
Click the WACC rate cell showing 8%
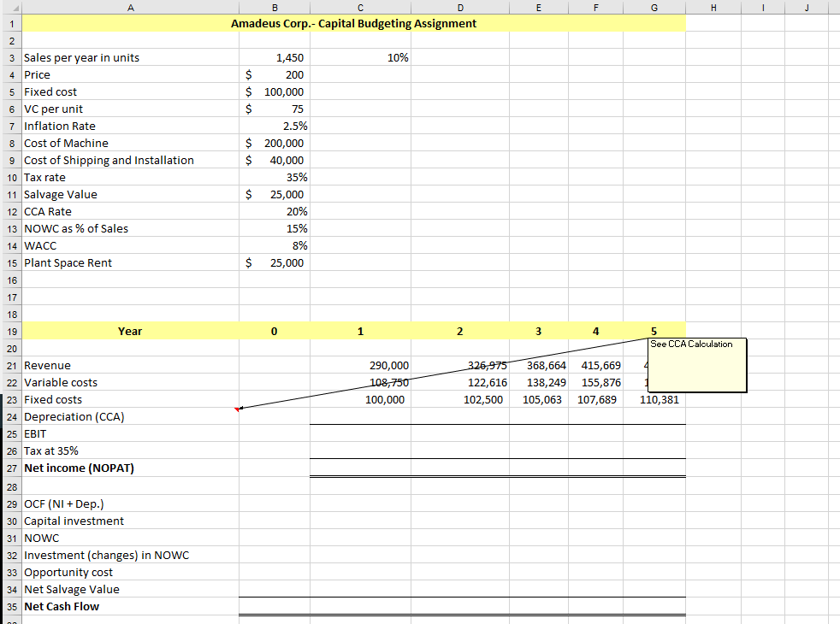[x=275, y=245]
